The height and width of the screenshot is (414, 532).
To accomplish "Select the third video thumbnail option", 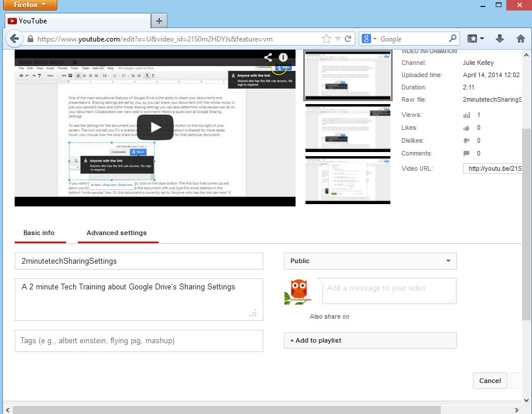I will tap(348, 180).
